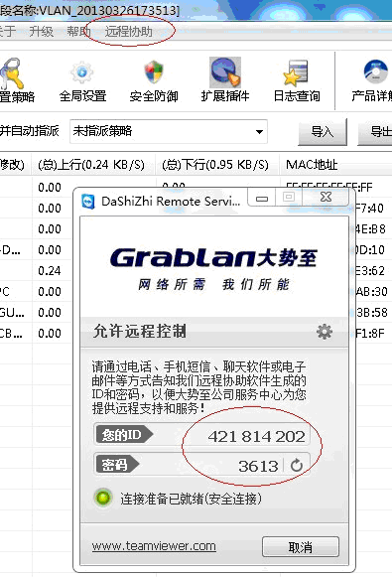Open the www.teamviewer.com link
Viewport: 392px width, 577px height.
click(x=154, y=546)
